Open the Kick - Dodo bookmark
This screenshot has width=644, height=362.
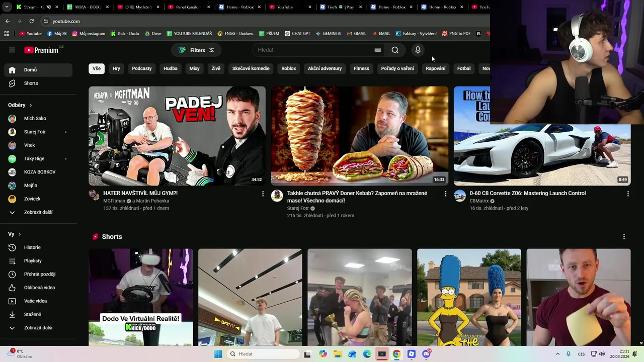click(125, 34)
